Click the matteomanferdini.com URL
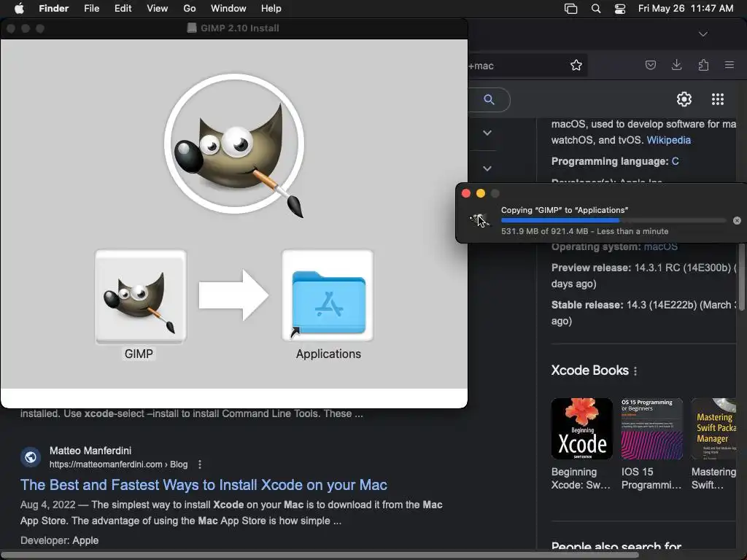 (118, 464)
